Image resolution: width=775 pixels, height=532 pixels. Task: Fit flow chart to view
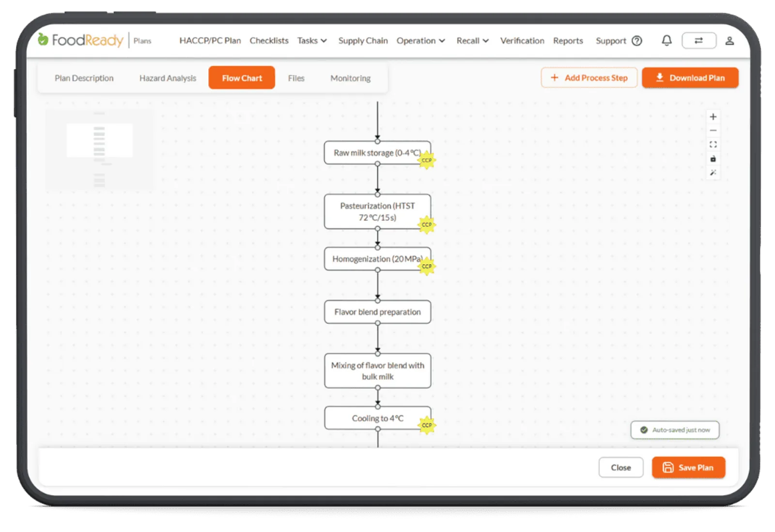pyautogui.click(x=713, y=144)
